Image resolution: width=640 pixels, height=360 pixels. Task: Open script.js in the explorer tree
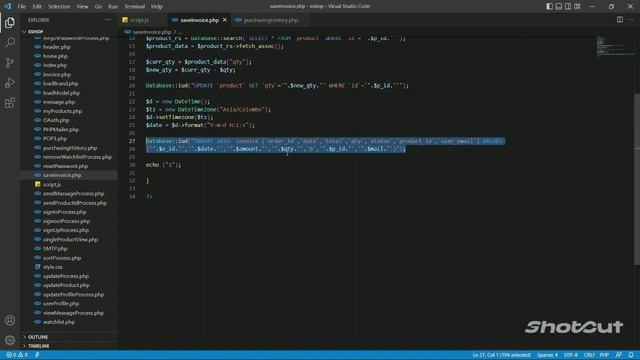pos(52,184)
